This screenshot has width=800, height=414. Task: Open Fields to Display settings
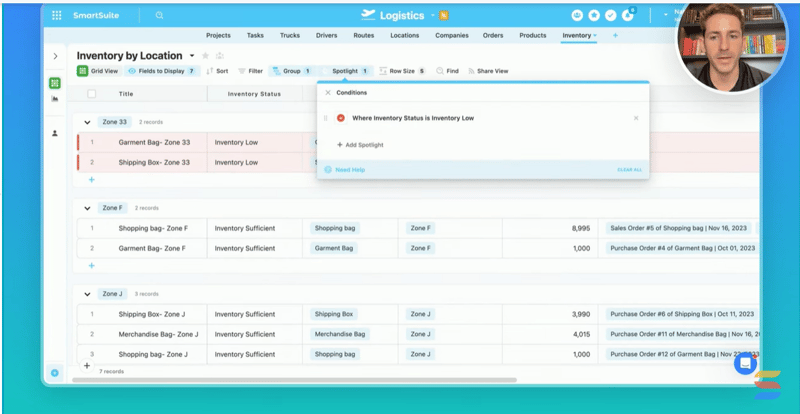[161, 71]
